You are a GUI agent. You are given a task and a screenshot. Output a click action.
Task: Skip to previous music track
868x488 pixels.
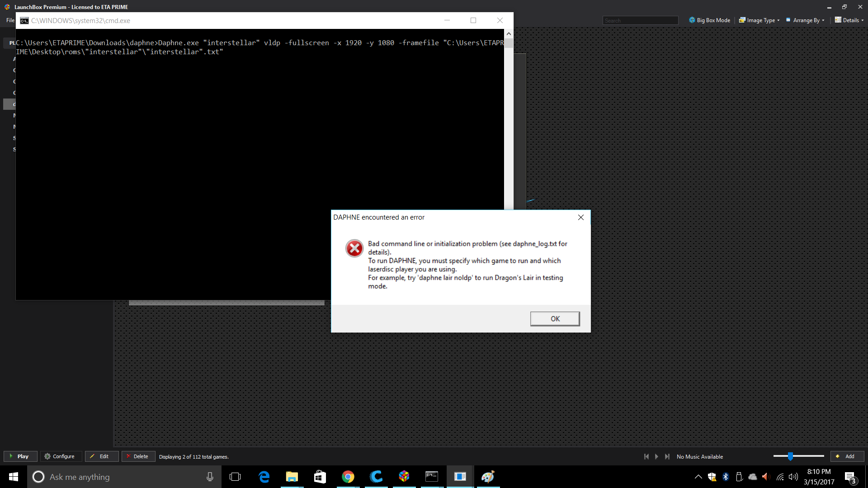[x=646, y=456]
